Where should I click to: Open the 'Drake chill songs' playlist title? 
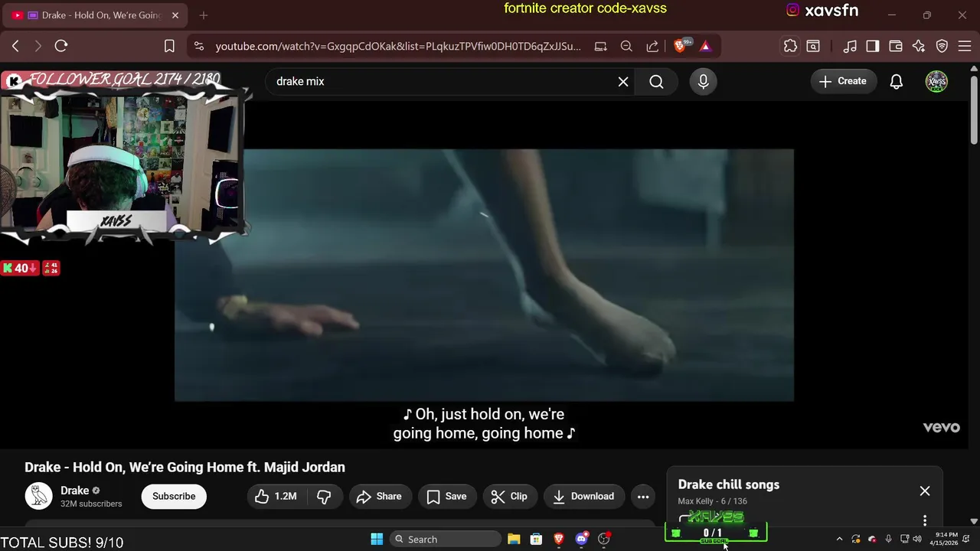click(x=729, y=484)
